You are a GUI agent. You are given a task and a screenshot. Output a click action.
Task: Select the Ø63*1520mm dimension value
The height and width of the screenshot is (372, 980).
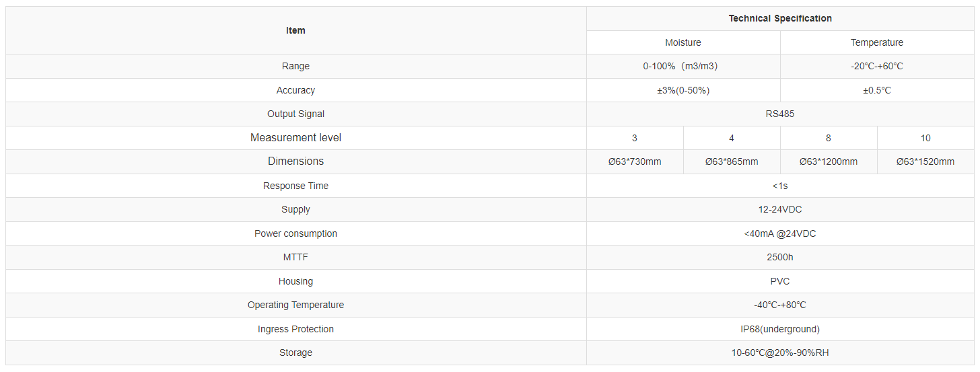coord(925,161)
